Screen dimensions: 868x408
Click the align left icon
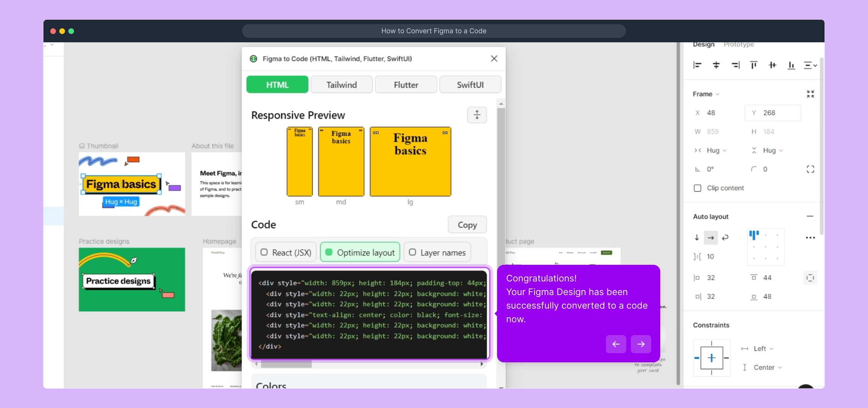[x=697, y=65]
